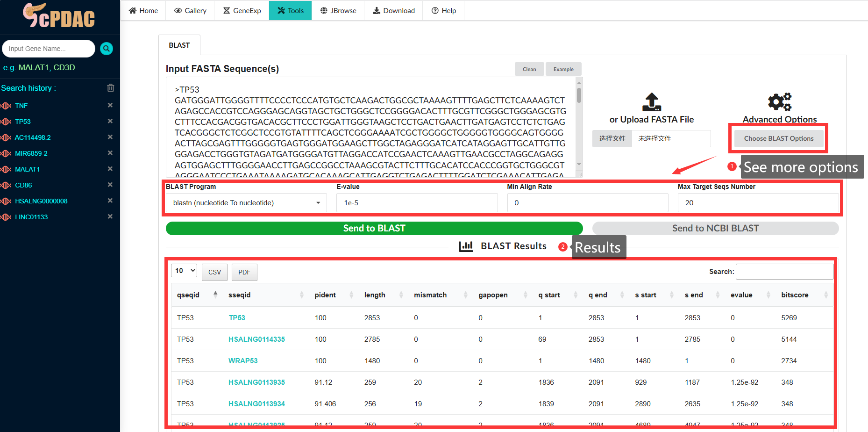Remove MALAT1 from search history
This screenshot has width=868, height=432.
click(110, 169)
